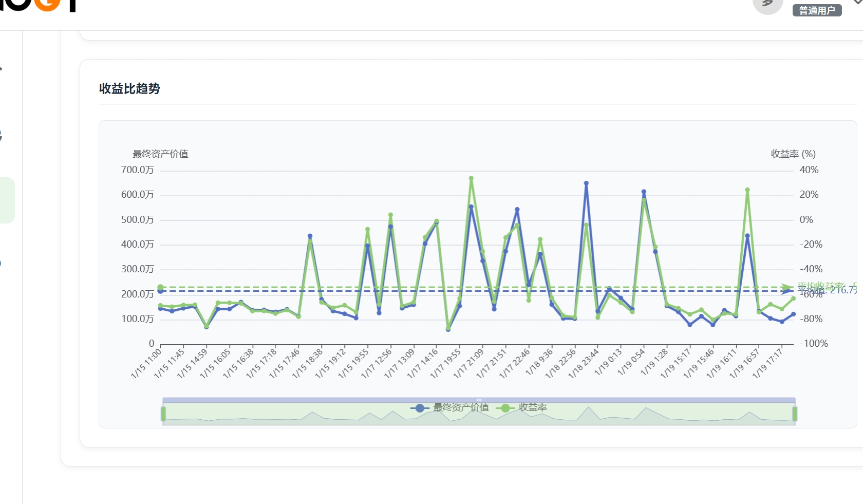The height and width of the screenshot is (504, 863).
Task: Click the 400.0万 axis label
Action: point(137,245)
